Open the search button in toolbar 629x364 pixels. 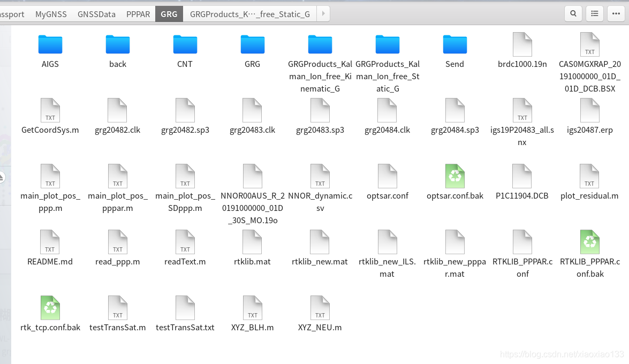pos(573,13)
